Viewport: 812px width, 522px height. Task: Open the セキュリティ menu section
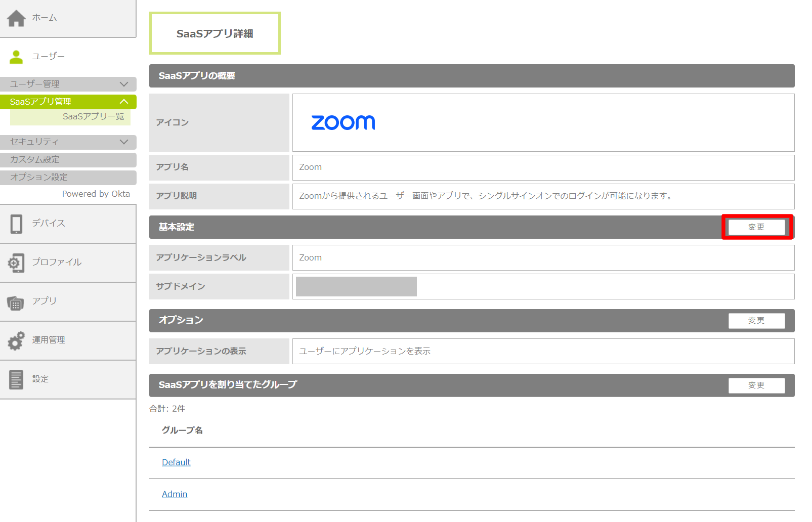(68, 142)
